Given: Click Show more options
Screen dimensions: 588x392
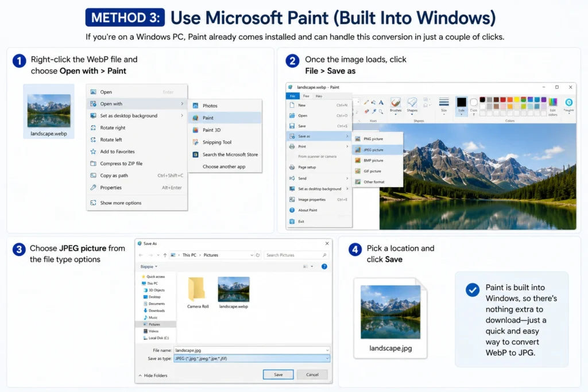Looking at the screenshot, I should (137, 203).
